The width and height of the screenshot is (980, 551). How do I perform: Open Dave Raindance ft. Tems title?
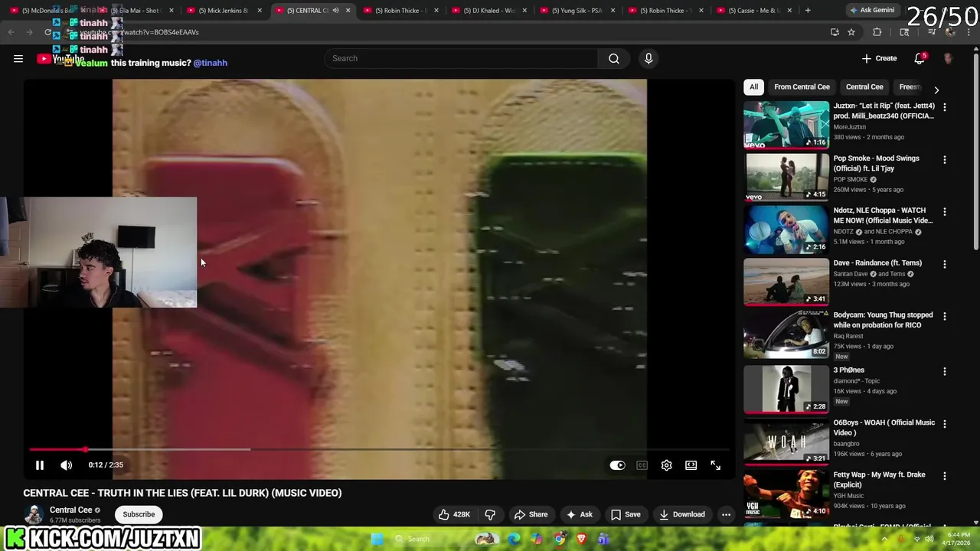pyautogui.click(x=877, y=263)
